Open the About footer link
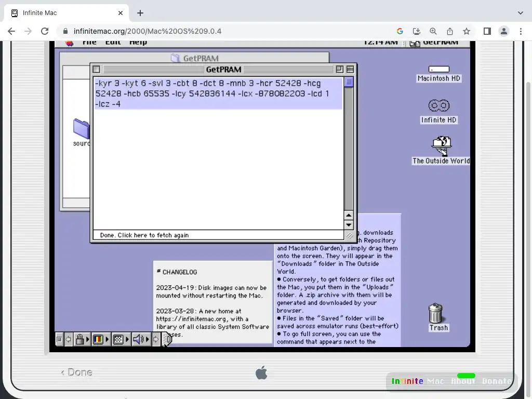532x399 pixels. tap(463, 381)
